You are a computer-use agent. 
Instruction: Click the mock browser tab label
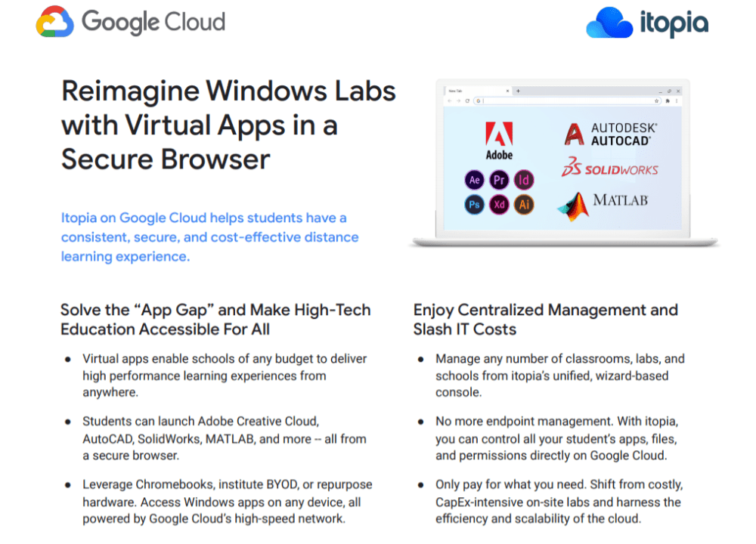pos(455,91)
